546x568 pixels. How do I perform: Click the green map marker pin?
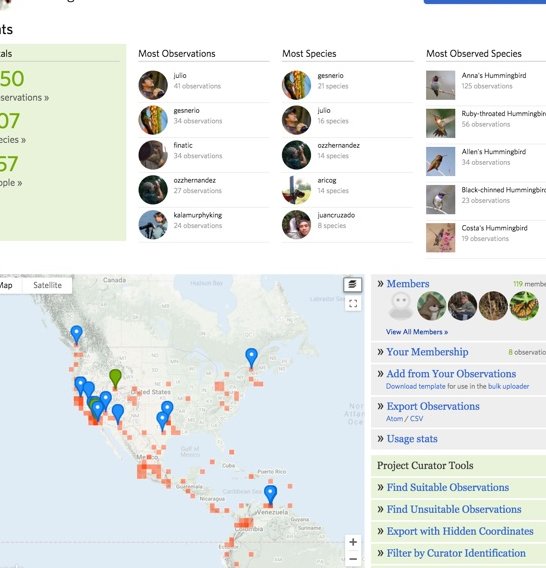(x=115, y=379)
